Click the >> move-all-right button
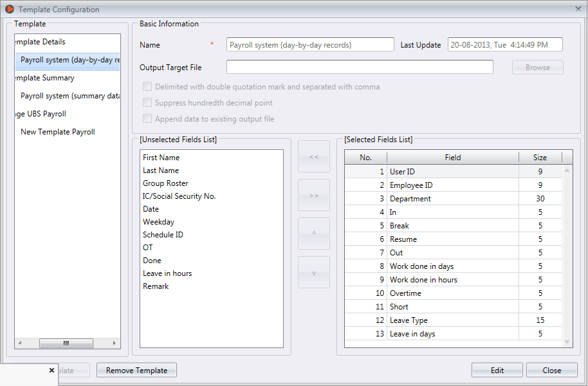 point(313,195)
